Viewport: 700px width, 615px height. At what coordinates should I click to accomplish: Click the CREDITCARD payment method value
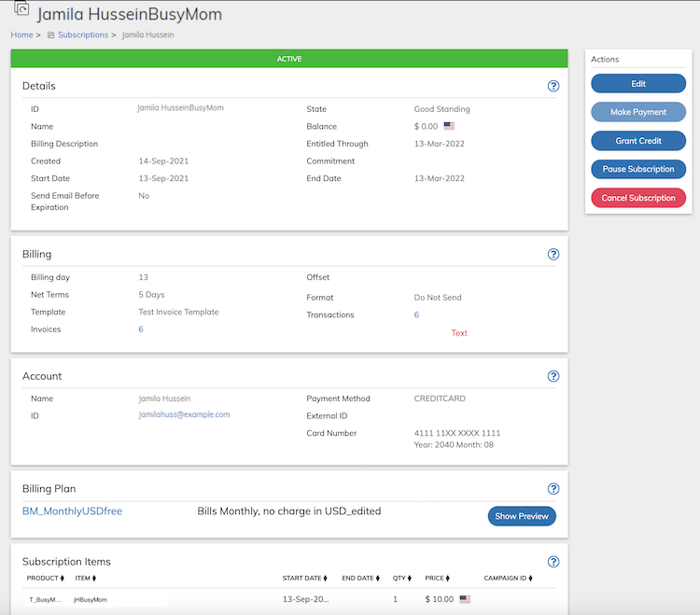click(440, 398)
